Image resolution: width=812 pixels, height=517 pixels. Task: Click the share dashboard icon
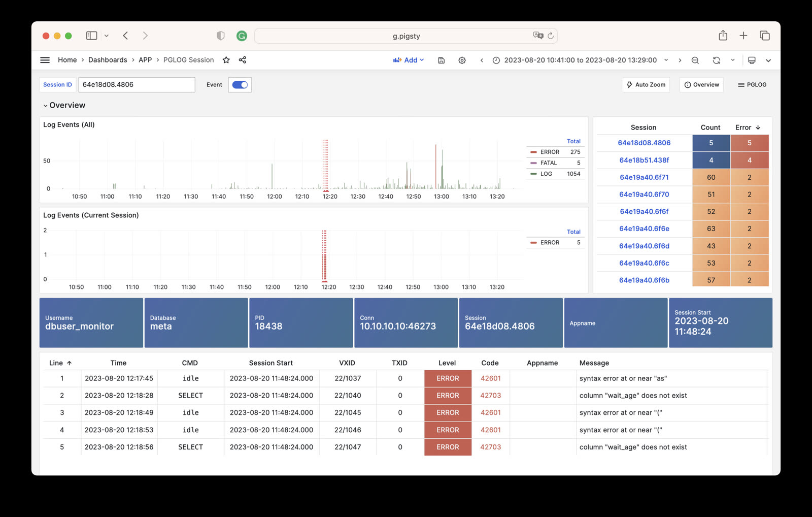(x=243, y=60)
